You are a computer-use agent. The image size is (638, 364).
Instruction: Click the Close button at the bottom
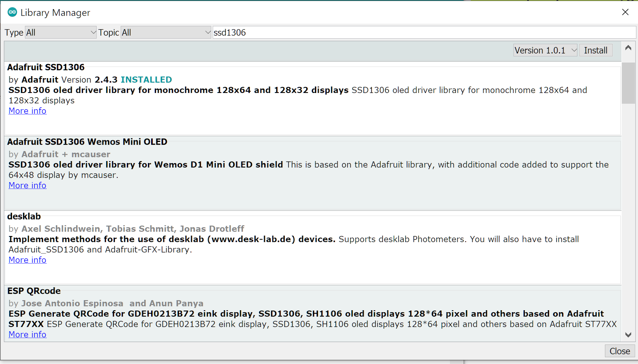[x=620, y=351]
